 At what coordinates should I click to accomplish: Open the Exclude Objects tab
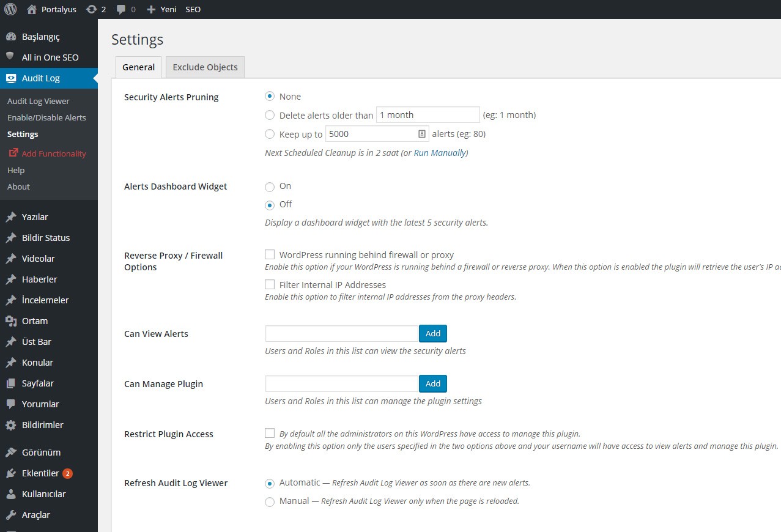coord(205,67)
